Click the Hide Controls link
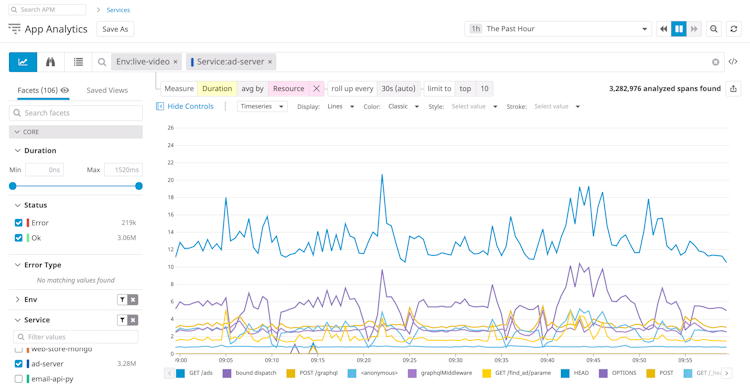 [x=190, y=106]
